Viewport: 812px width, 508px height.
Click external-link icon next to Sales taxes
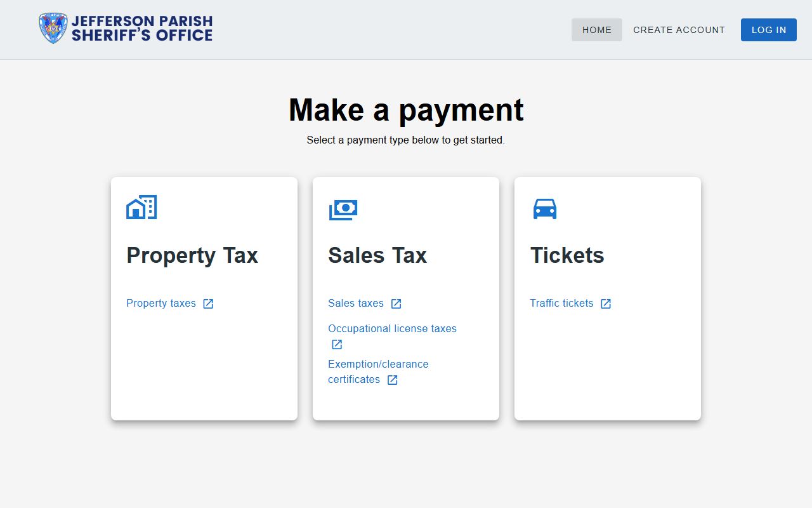396,304
